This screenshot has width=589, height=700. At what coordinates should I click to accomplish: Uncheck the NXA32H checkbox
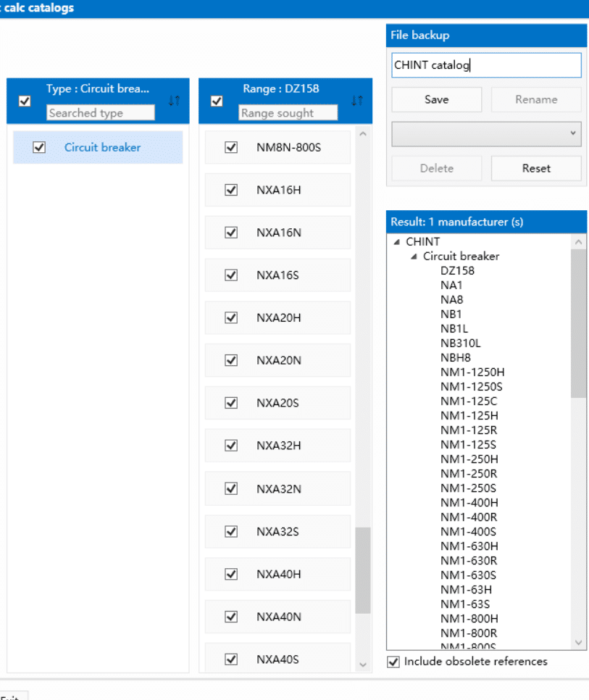(x=231, y=446)
